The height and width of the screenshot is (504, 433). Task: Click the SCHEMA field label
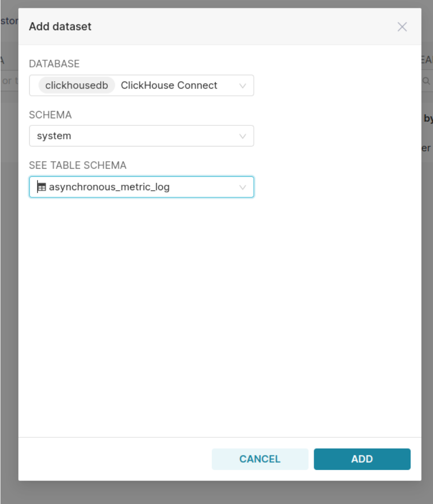point(50,115)
